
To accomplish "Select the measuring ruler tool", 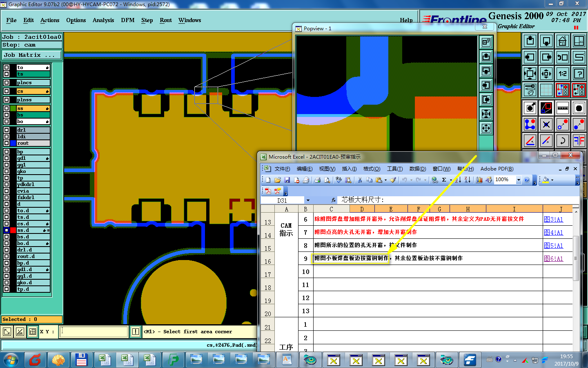I will point(563,108).
